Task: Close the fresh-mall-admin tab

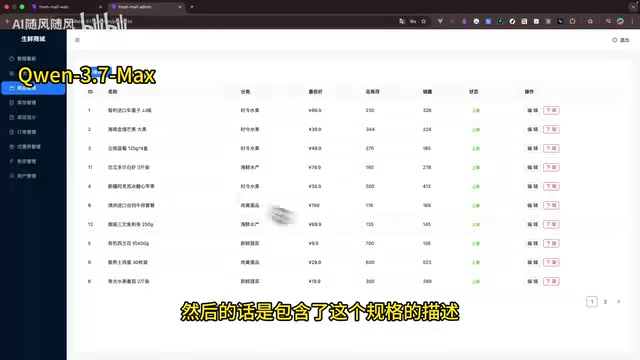Action: point(180,7)
